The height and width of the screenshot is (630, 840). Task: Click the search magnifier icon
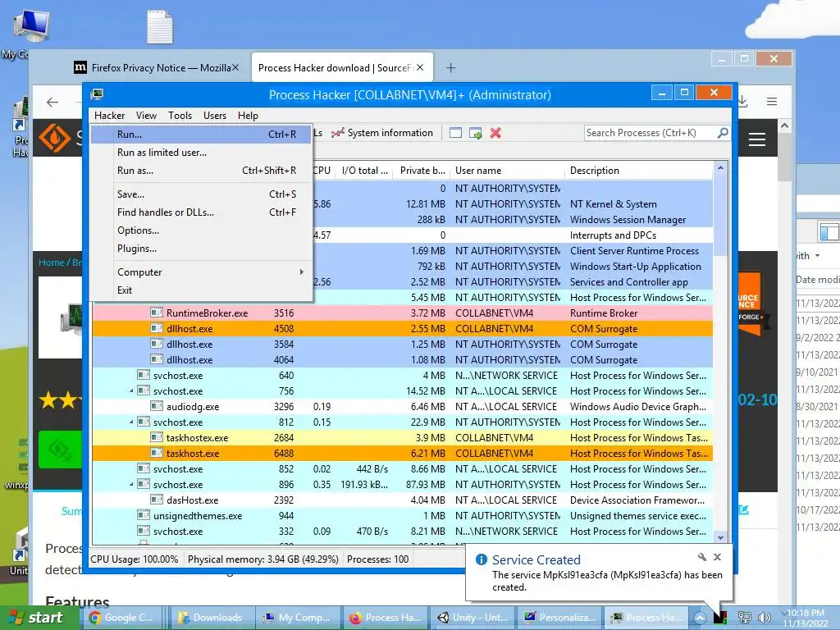point(723,132)
